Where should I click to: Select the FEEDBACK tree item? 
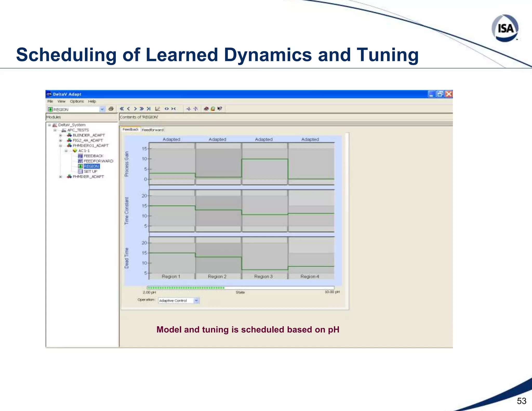[93, 156]
